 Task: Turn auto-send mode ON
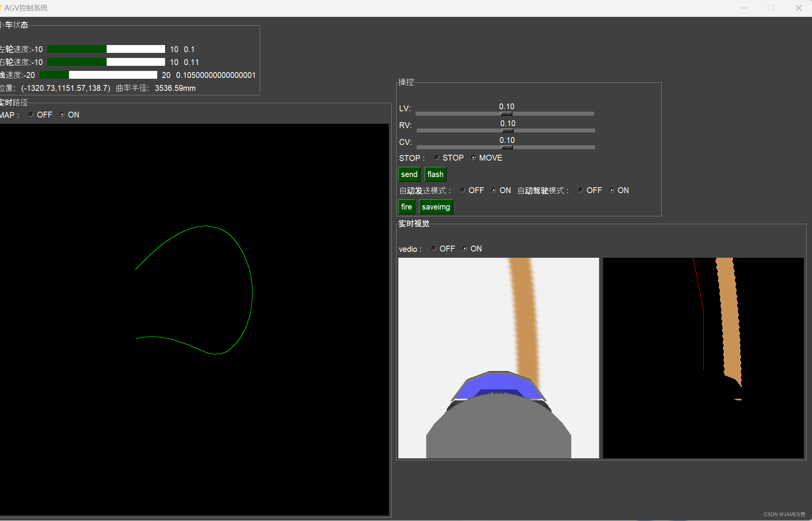tap(494, 190)
